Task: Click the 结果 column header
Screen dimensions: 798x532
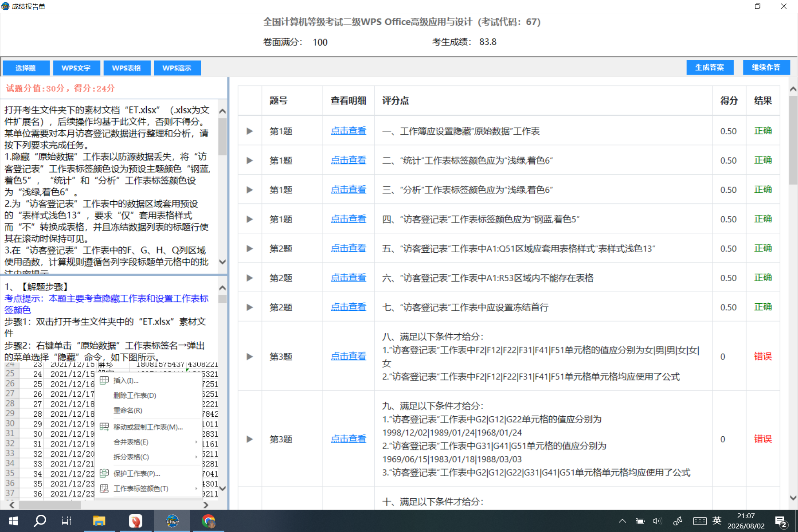Action: (763, 101)
